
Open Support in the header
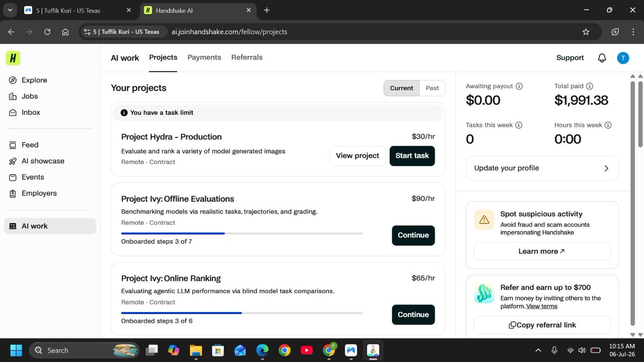pyautogui.click(x=570, y=58)
